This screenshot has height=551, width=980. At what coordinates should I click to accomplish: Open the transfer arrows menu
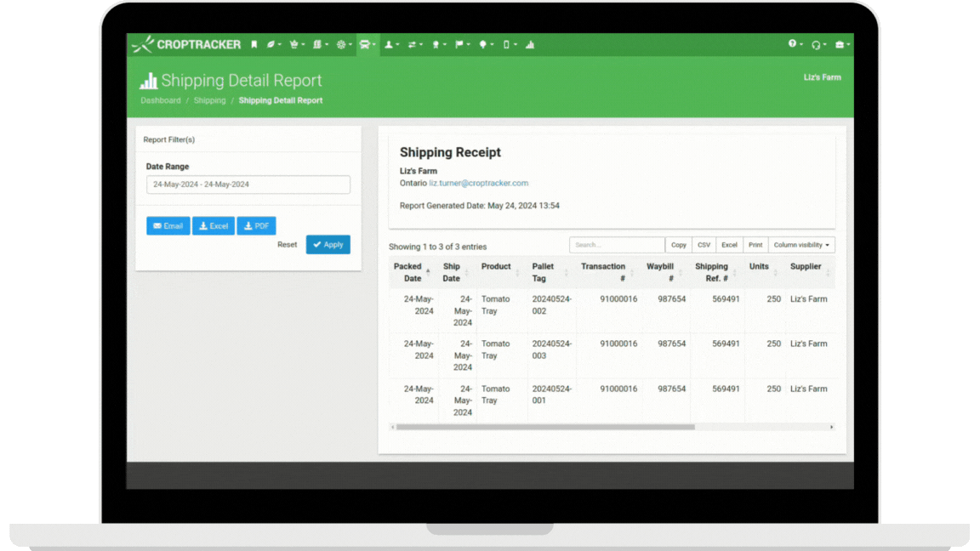414,44
